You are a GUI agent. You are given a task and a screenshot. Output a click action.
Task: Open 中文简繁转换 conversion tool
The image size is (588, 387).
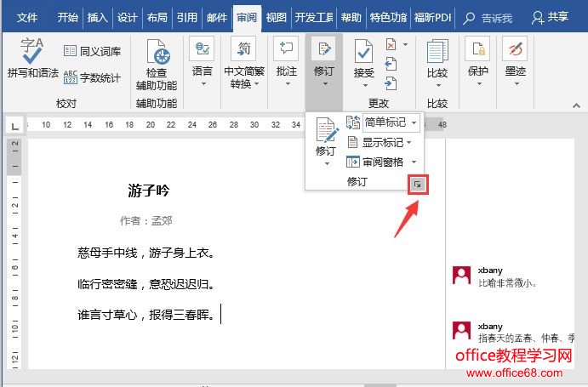point(243,62)
